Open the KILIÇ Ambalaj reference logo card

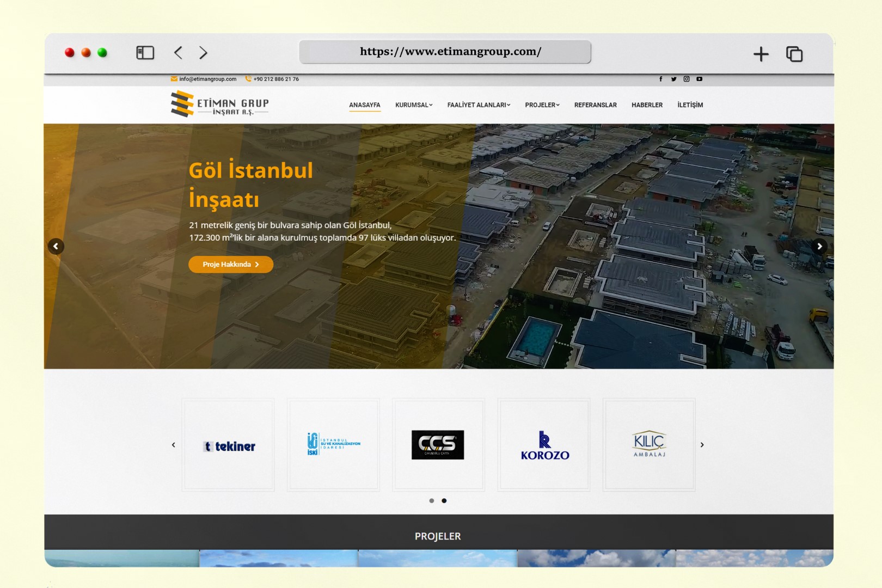pyautogui.click(x=649, y=445)
